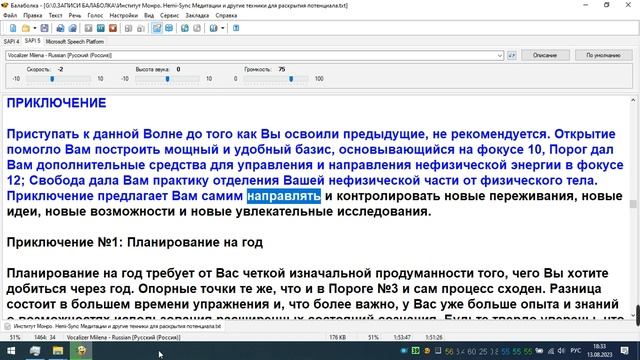Click the По умолчанию button
640x360 pixels.
pos(603,55)
